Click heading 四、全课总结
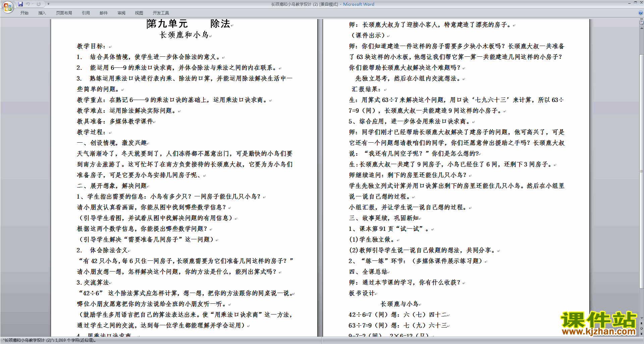644x344 pixels. [368, 272]
